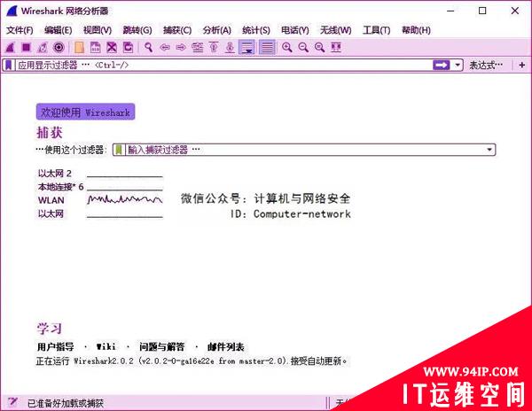Open the 视图(V) menu

coord(98,30)
